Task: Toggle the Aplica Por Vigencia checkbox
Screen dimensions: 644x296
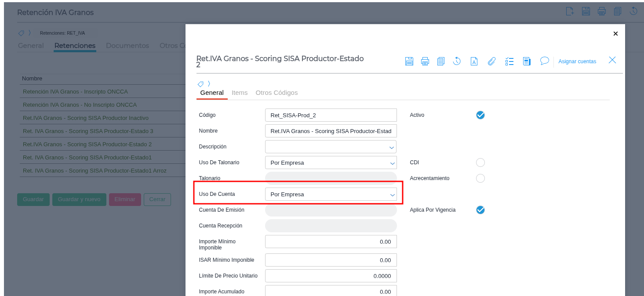Action: pos(480,210)
